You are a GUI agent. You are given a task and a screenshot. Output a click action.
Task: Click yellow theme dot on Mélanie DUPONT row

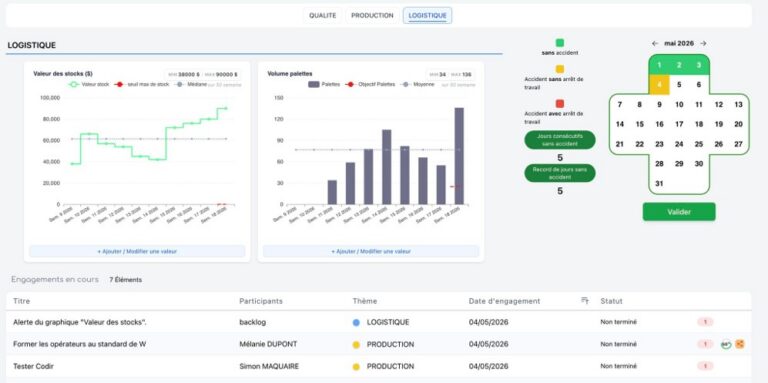click(356, 345)
